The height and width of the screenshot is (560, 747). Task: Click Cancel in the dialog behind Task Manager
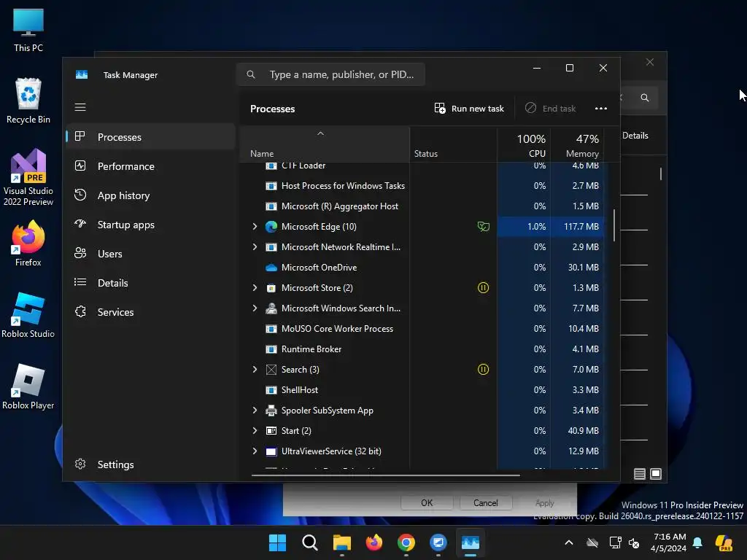pos(485,503)
